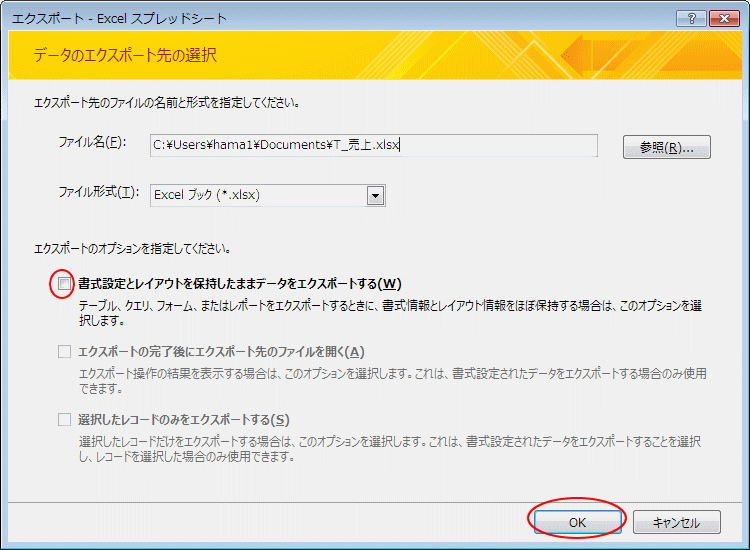The height and width of the screenshot is (550, 750).
Task: Click description beginning with 選択したレコードだけをエクスポート
Action: 390,449
